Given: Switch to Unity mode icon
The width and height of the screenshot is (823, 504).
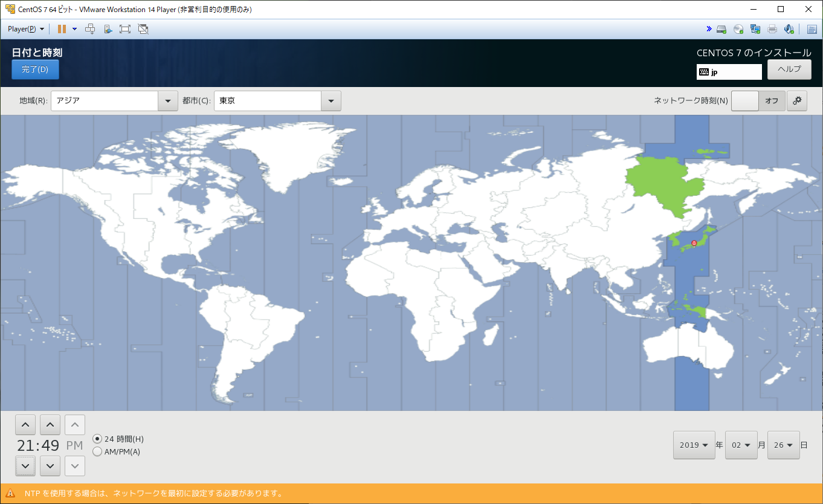Looking at the screenshot, I should click(143, 29).
